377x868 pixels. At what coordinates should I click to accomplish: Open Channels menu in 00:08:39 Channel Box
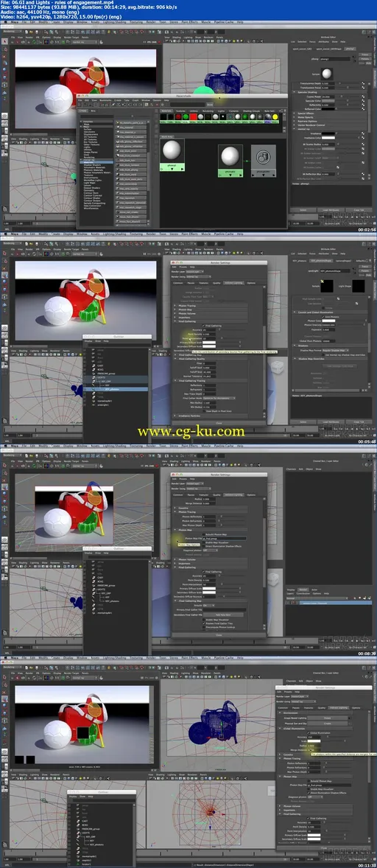coord(292,469)
